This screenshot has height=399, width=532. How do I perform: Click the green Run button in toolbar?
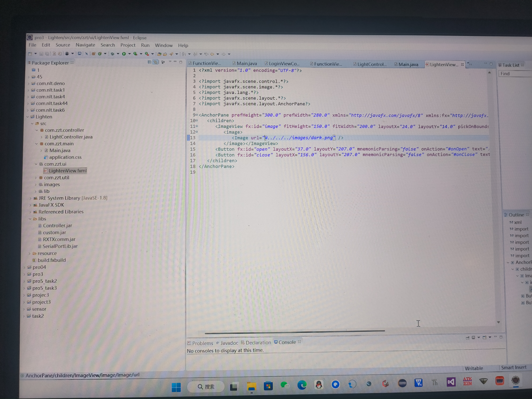coord(124,54)
